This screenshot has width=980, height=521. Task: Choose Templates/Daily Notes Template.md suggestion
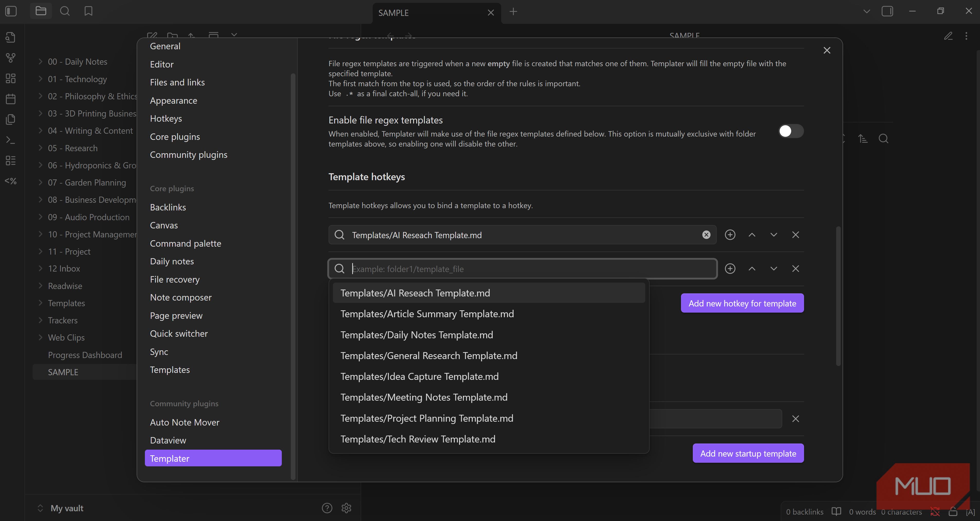click(489, 335)
